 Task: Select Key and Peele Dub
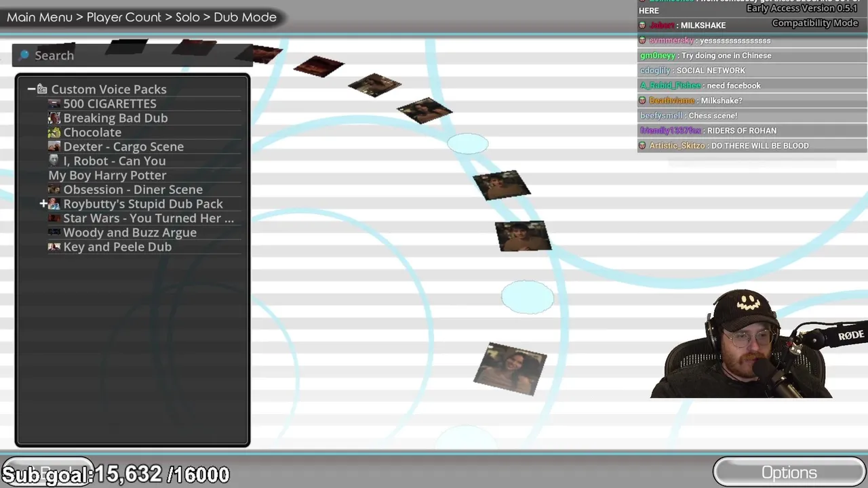click(117, 247)
